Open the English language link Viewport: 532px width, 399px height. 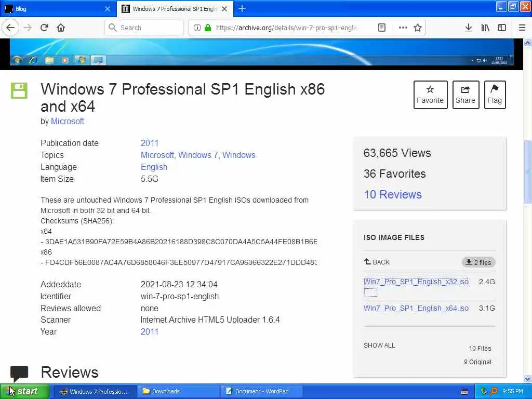tap(154, 167)
